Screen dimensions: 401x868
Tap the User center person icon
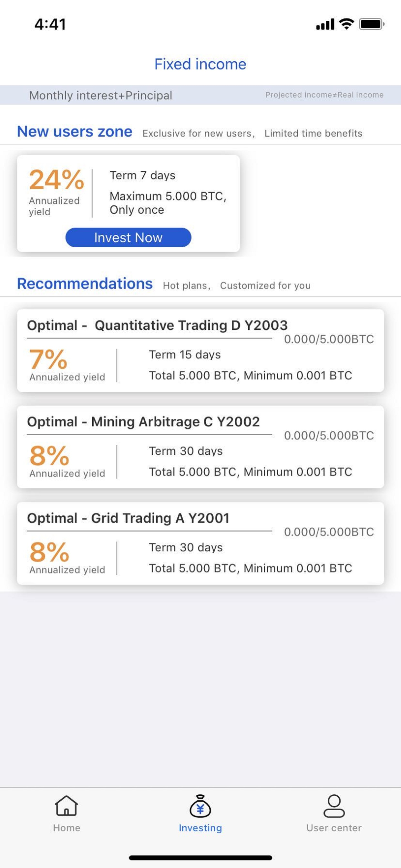[x=334, y=806]
